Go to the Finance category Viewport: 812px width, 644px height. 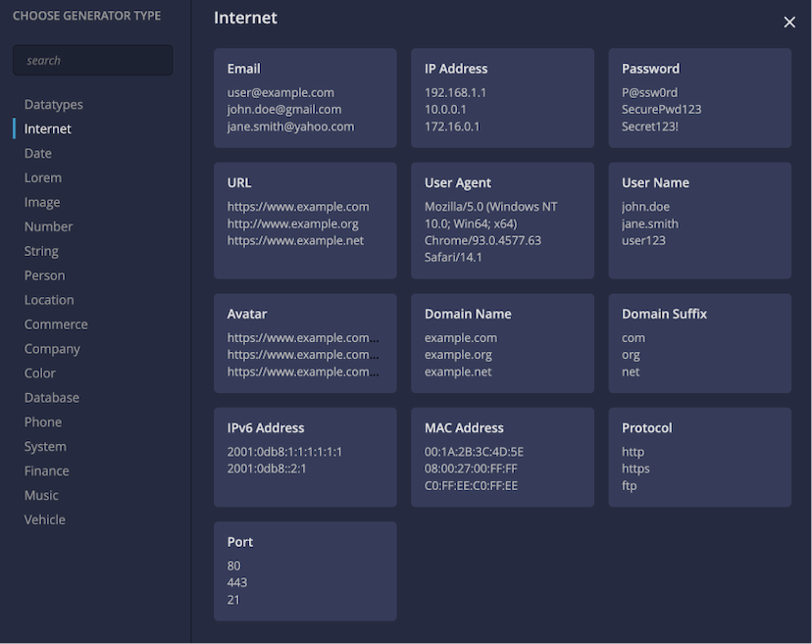point(47,471)
